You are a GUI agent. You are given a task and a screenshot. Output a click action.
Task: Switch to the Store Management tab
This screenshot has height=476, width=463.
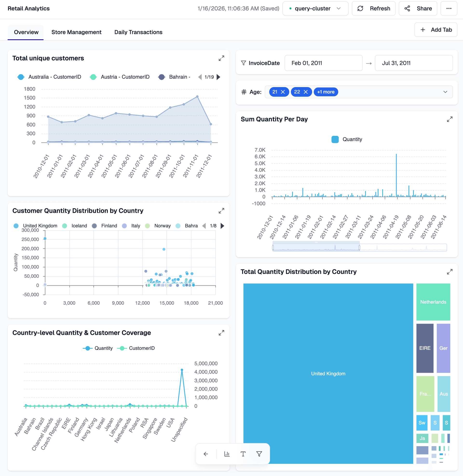76,32
